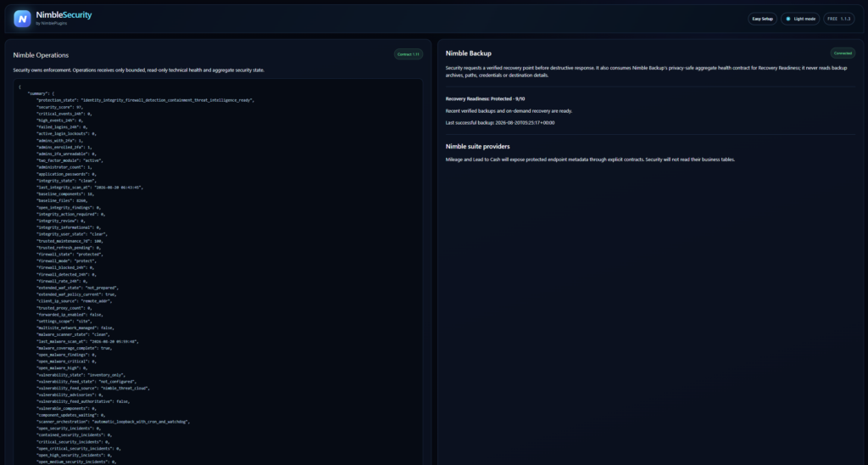868x465 pixels.
Task: Click the Contract 1.11 badge
Action: point(409,54)
